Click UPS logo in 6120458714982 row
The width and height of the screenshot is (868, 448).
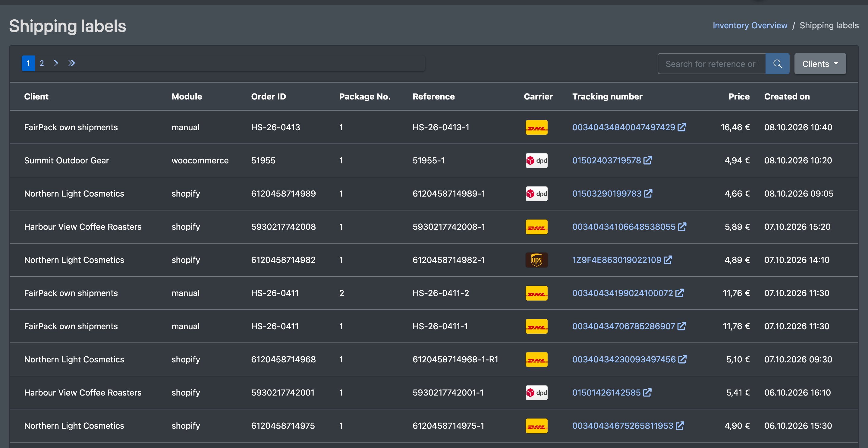pos(536,260)
